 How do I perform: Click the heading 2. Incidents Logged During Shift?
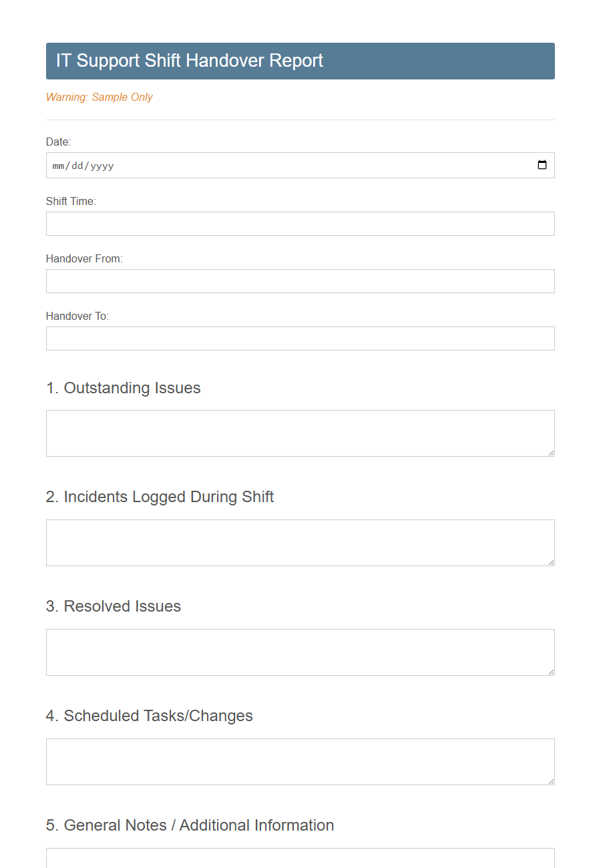point(160,497)
